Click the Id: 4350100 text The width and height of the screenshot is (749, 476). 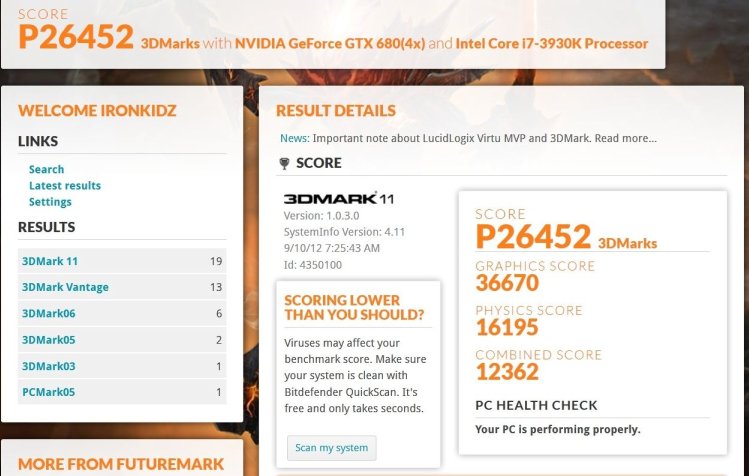(313, 265)
